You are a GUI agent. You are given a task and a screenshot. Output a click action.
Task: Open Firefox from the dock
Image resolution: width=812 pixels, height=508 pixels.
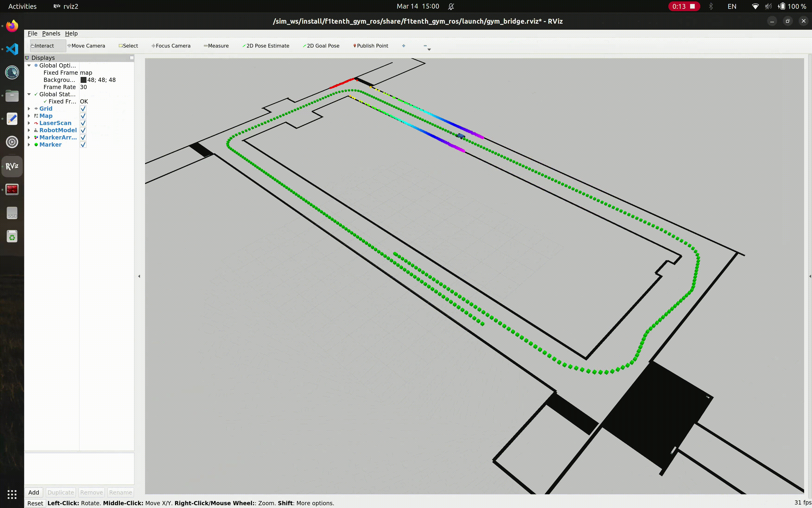click(x=12, y=26)
